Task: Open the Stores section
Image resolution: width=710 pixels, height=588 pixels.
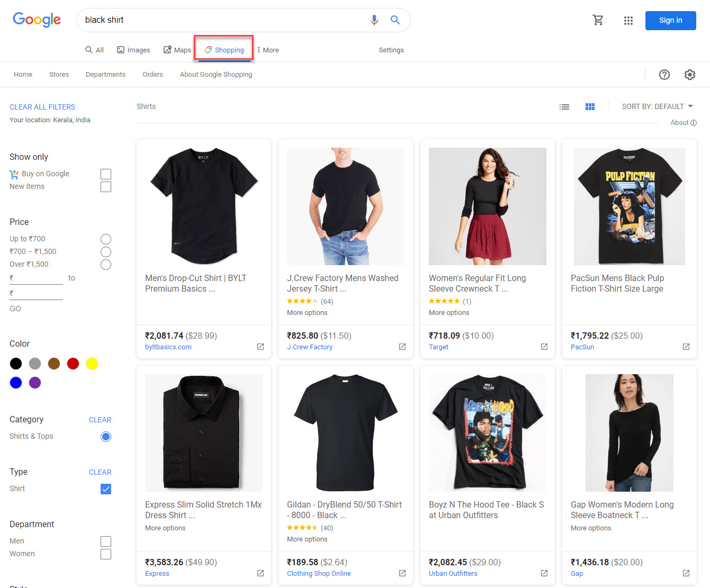Action: pos(59,75)
